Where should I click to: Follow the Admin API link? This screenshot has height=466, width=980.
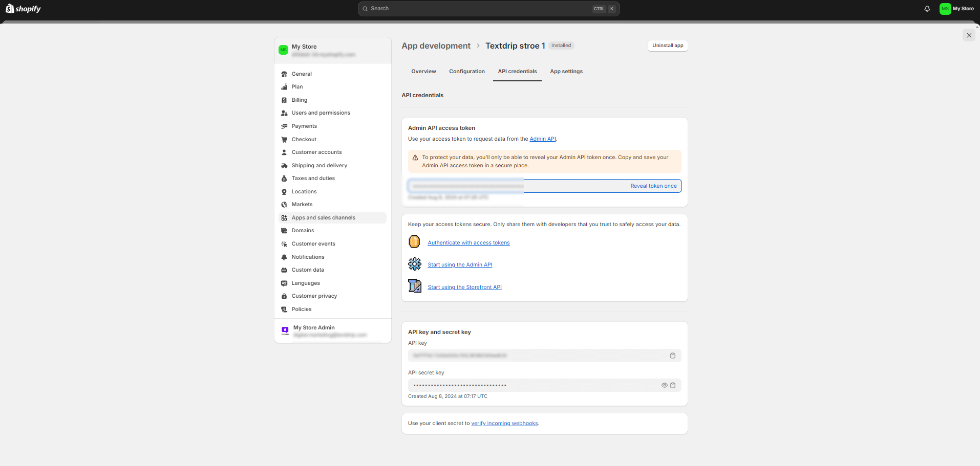[x=542, y=139]
